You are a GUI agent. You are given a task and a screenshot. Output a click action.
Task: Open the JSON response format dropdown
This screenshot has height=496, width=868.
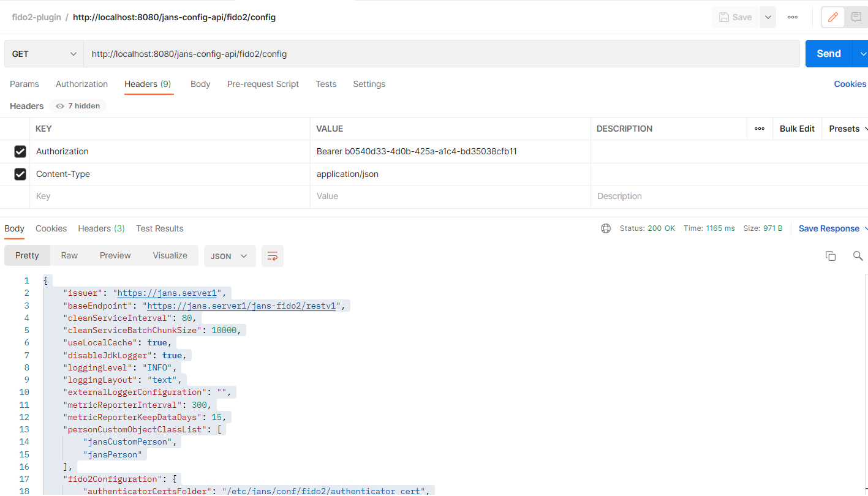[230, 255]
